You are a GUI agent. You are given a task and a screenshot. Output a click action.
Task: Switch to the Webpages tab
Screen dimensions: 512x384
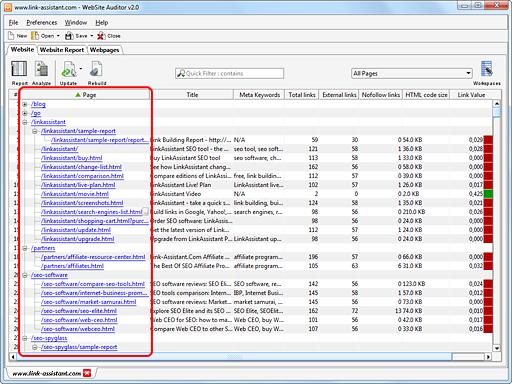104,50
